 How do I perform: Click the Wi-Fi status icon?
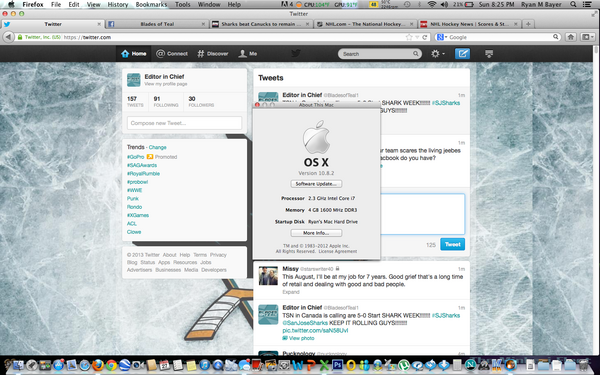(432, 5)
